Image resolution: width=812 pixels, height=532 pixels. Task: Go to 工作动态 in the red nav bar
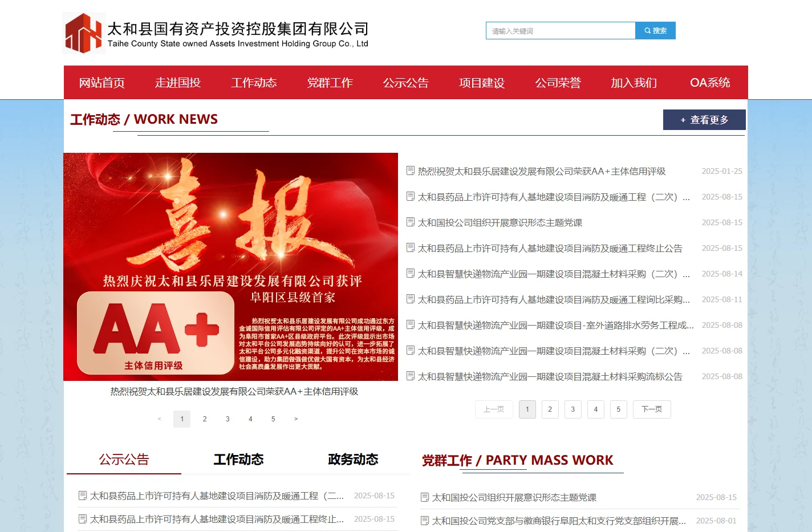pos(254,83)
